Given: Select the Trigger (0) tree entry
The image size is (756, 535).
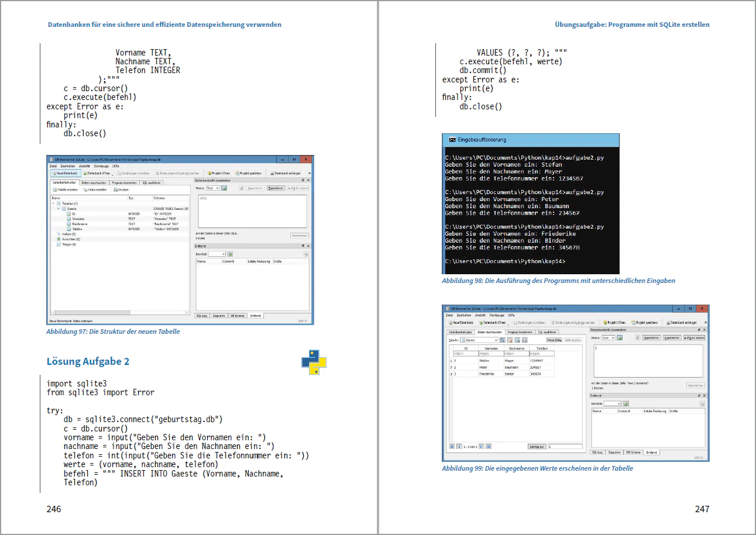Looking at the screenshot, I should tap(69, 244).
